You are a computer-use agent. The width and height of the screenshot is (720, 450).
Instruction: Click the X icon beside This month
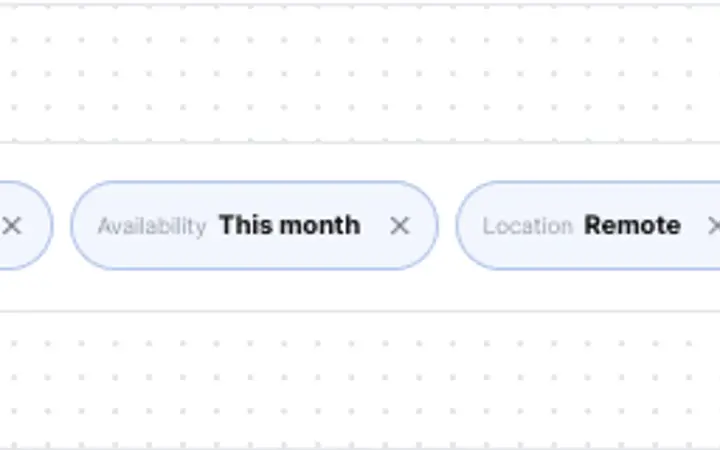pos(399,225)
